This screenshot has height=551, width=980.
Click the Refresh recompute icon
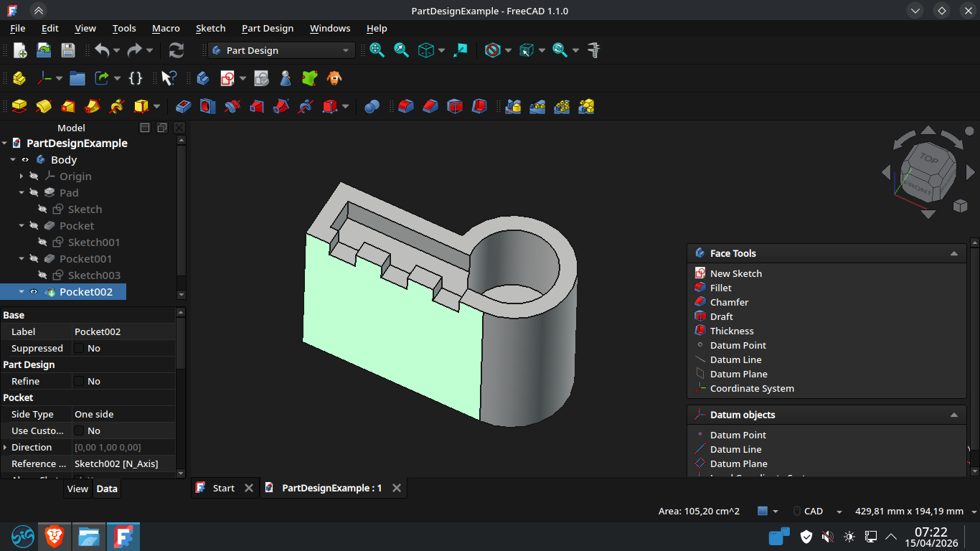[176, 50]
